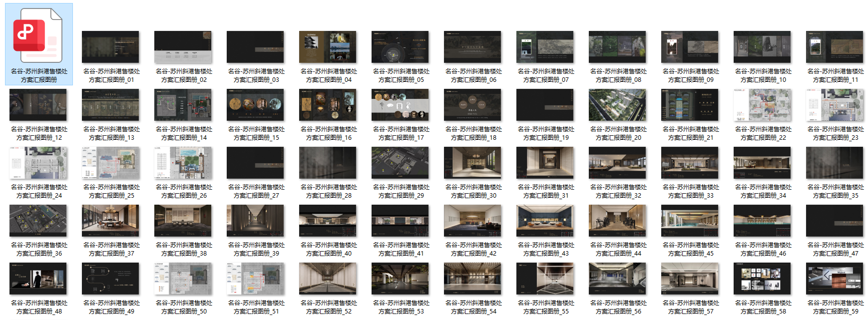Click thumbnail 方案汇报图册_32

(617, 163)
